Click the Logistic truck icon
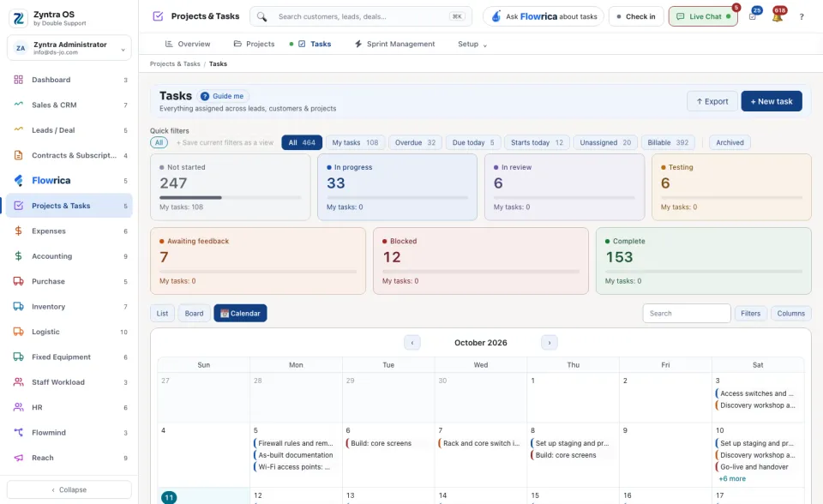 (x=18, y=332)
